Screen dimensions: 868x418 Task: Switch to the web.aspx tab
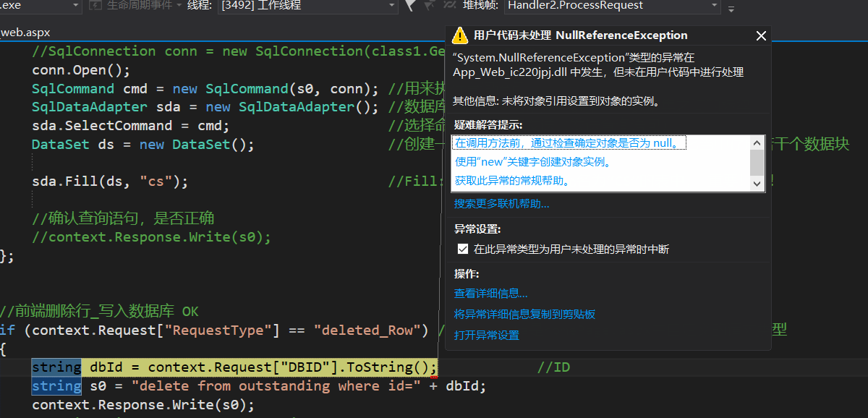(25, 33)
